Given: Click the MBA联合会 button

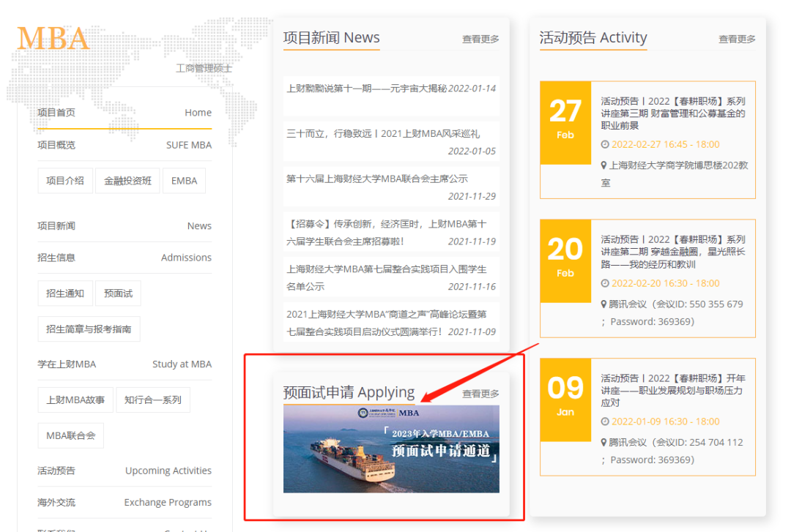Looking at the screenshot, I should pyautogui.click(x=71, y=435).
